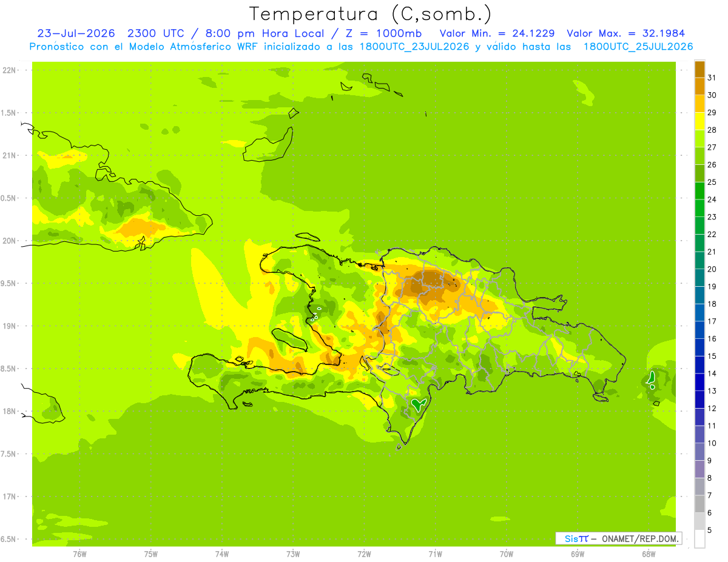
Task: Click the 68W longitude axis label
Action: point(648,554)
